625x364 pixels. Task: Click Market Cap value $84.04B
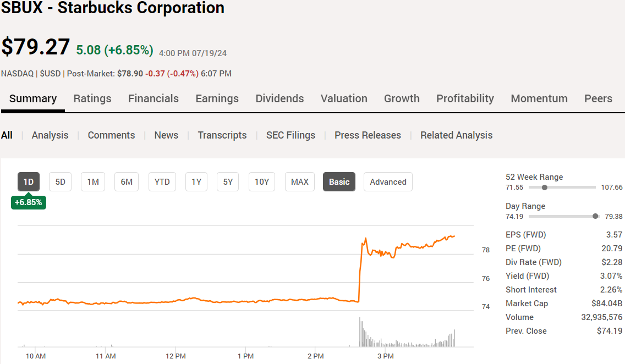tap(607, 303)
